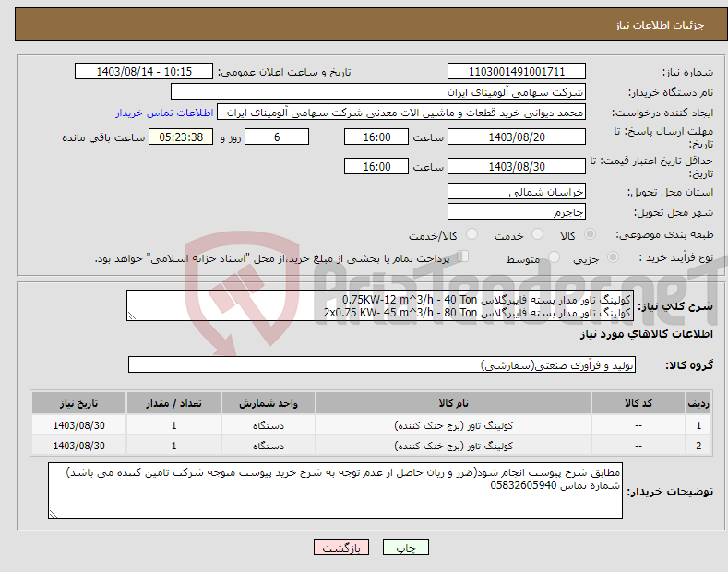Click the response deadline date 1403/08/20
Screen dimensions: 728x572
pos(517,137)
